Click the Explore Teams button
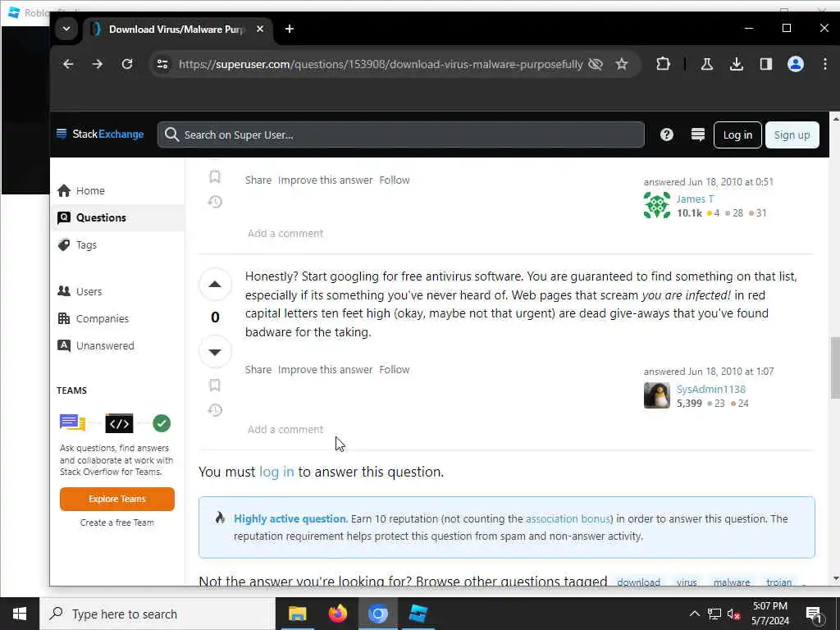840x630 pixels. click(117, 499)
